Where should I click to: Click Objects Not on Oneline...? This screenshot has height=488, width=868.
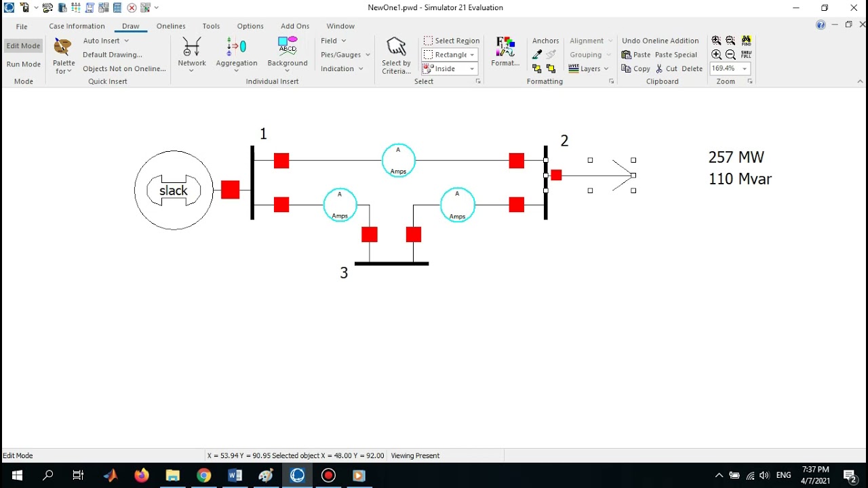coord(124,68)
